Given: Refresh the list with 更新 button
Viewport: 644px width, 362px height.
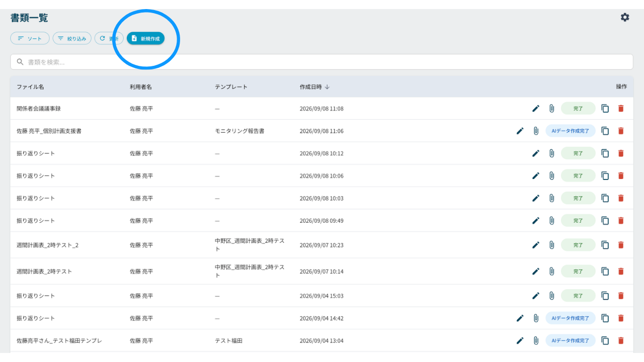Looking at the screenshot, I should coord(109,38).
